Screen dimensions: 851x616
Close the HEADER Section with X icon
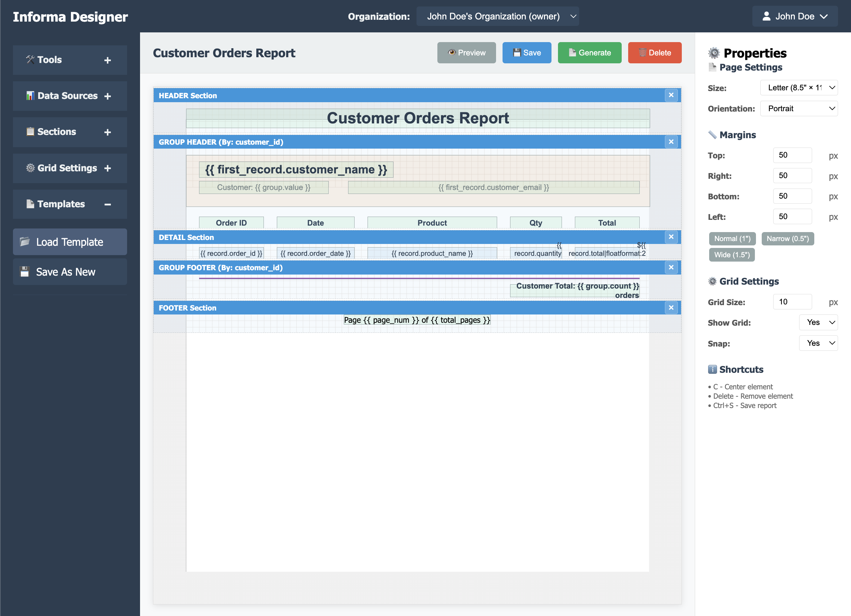point(671,95)
